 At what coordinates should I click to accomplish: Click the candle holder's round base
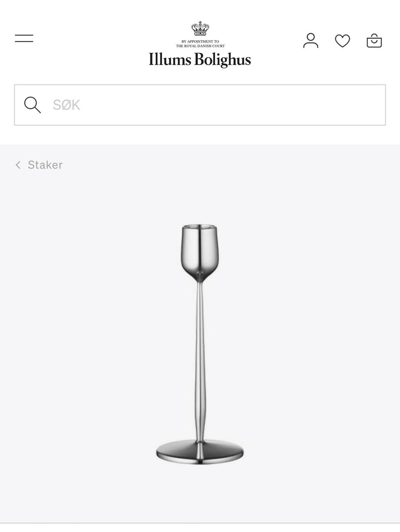[200, 452]
